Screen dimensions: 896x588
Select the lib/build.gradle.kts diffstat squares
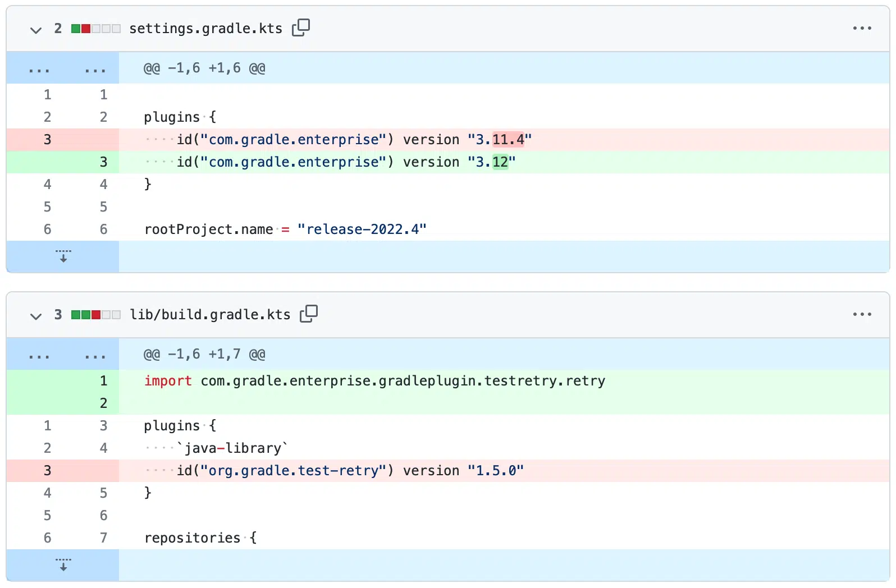tap(96, 315)
